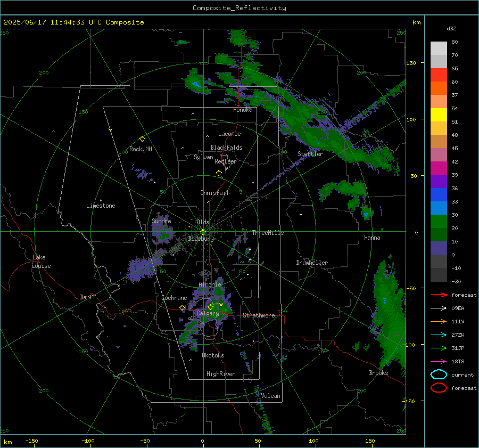Screen dimensions: 479x448
Task: Click the Ponoka city label
Action: (243, 110)
